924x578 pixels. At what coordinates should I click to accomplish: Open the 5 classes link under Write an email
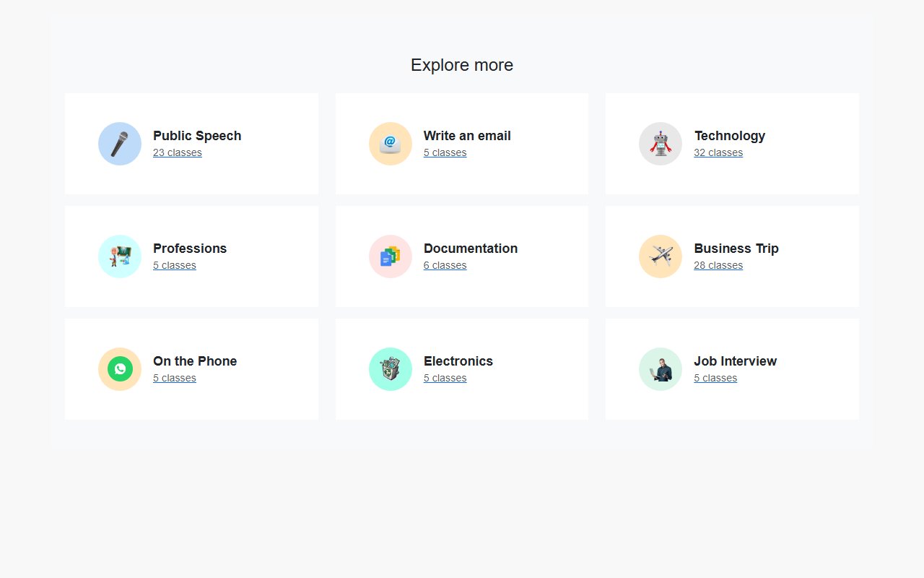(x=445, y=152)
